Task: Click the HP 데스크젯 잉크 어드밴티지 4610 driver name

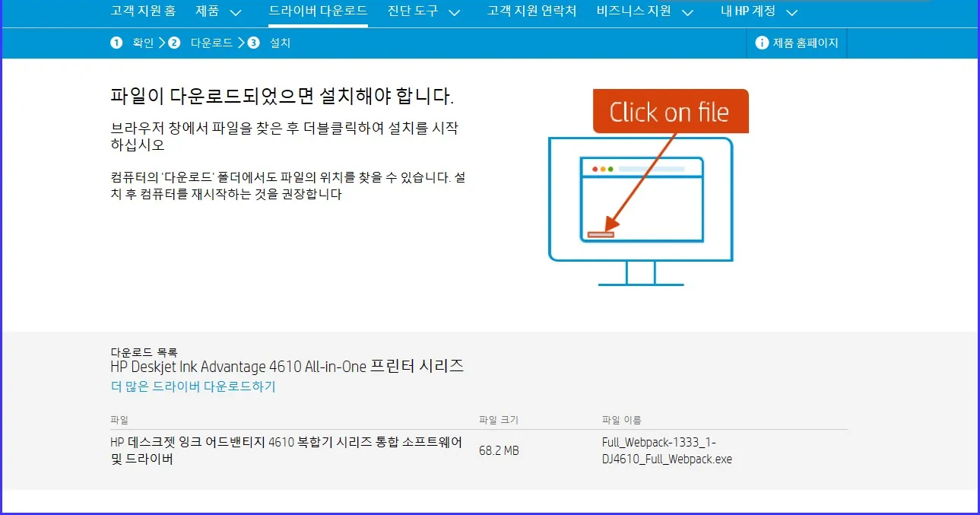Action: pos(286,451)
